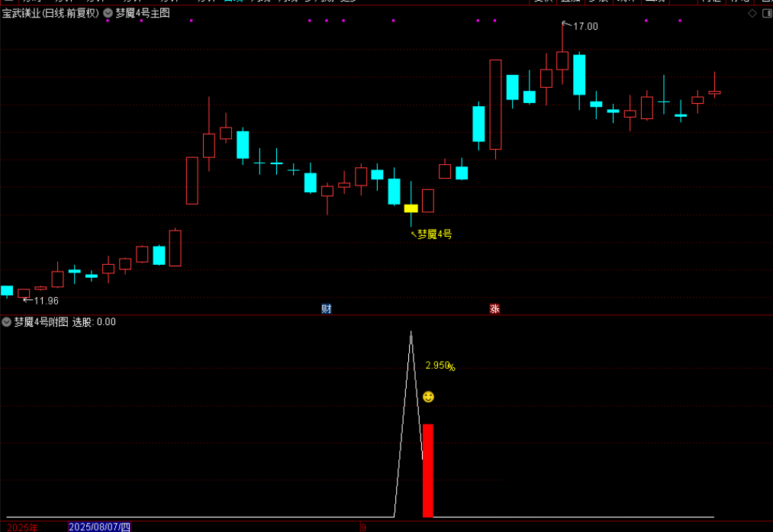Click the month 9 marker on timeline
The width and height of the screenshot is (773, 532).
[x=363, y=527]
